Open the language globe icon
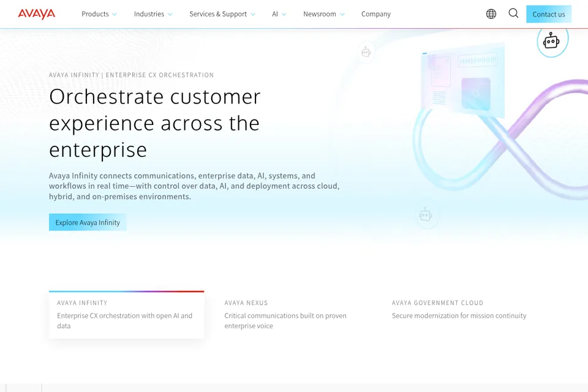The width and height of the screenshot is (588, 392). (x=491, y=14)
